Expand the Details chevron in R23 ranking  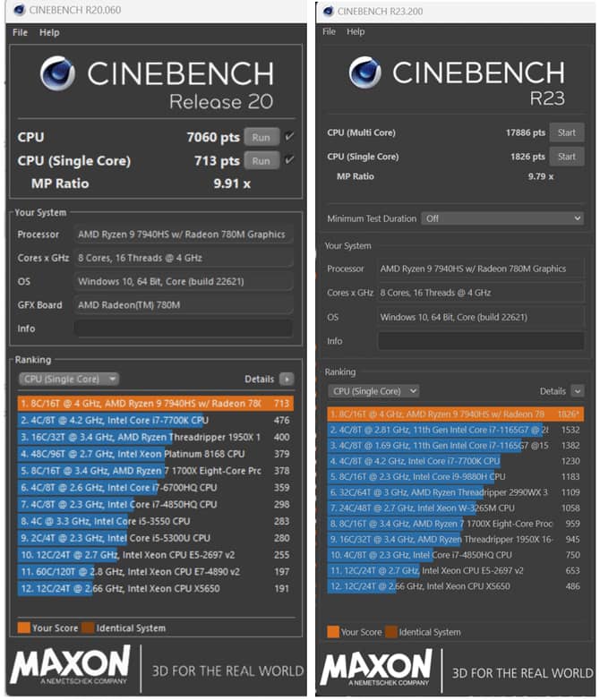578,391
